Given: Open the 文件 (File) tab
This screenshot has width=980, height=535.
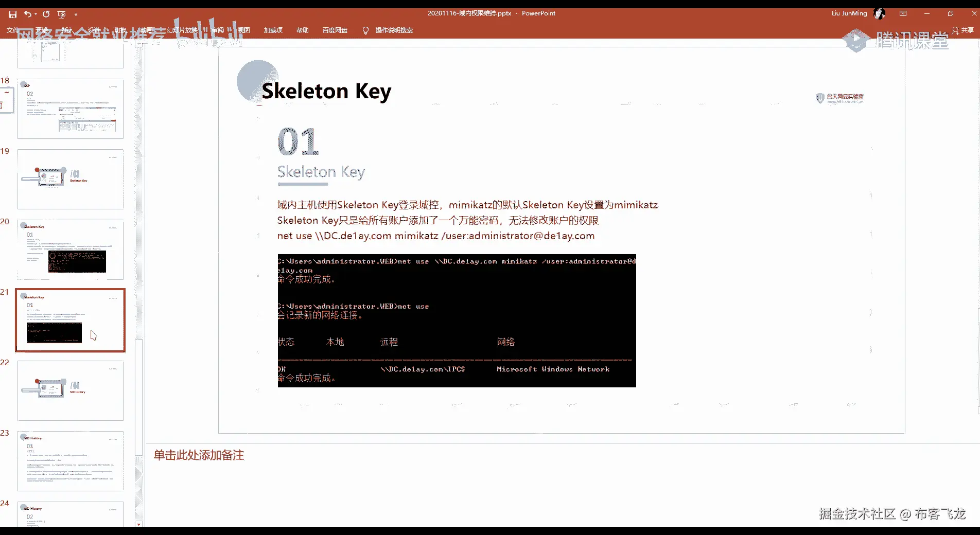Looking at the screenshot, I should point(13,30).
